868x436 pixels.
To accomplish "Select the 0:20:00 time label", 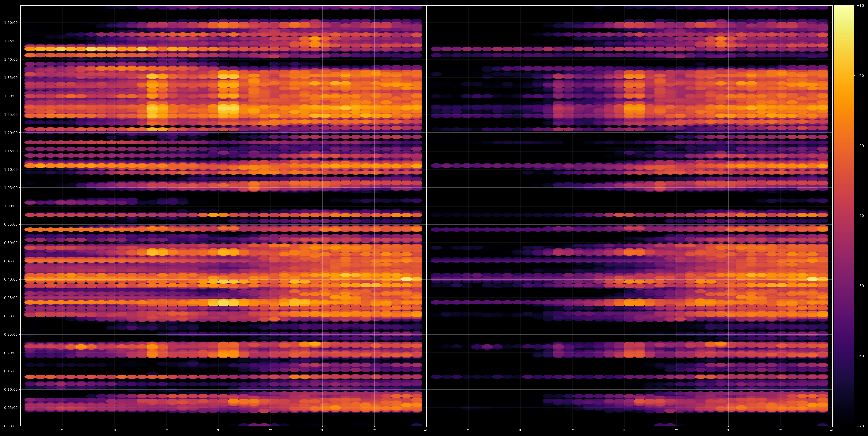I will click(x=11, y=353).
